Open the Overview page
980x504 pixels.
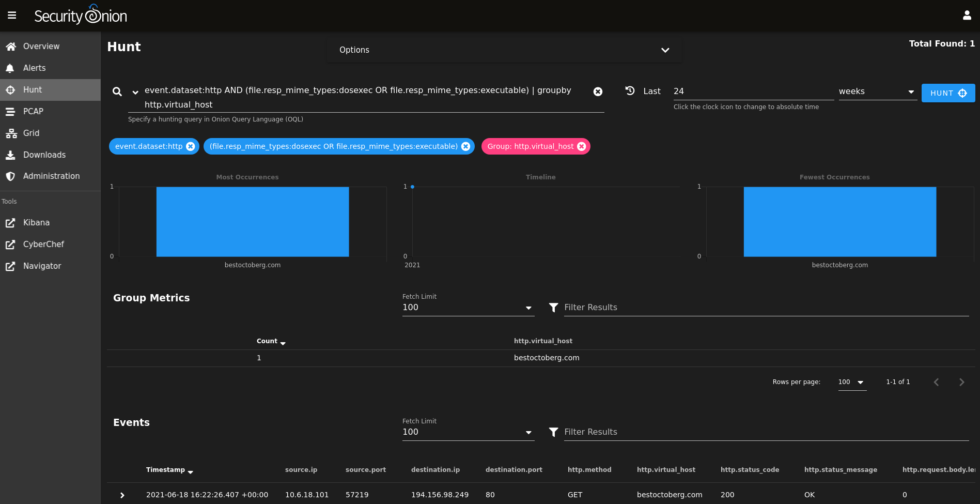[x=50, y=47]
